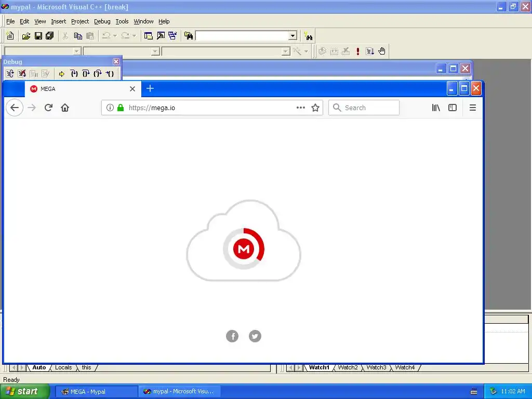Click Run to Cursor icon in Debug toolbar
Viewport: 532px width, 399px height.
(x=110, y=74)
